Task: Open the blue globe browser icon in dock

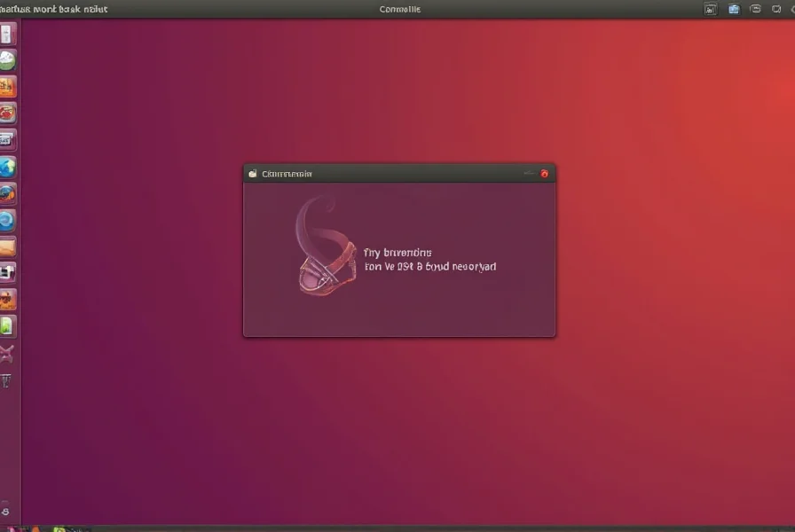Action: click(x=7, y=167)
